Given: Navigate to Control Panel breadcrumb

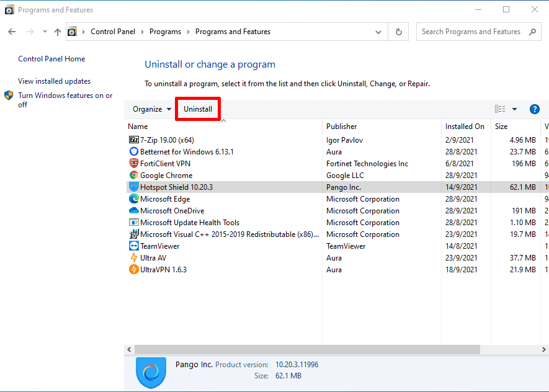Looking at the screenshot, I should pos(113,32).
